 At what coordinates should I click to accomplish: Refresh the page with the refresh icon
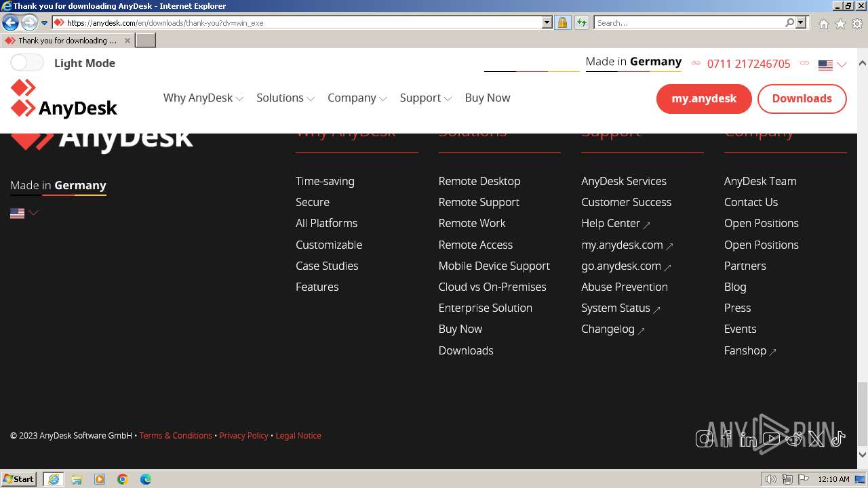(x=581, y=22)
